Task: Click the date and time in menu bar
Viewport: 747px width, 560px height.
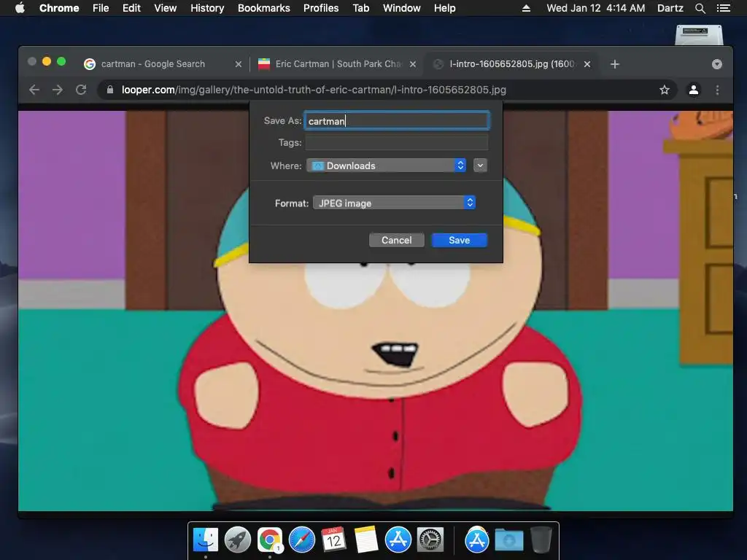Action: (595, 8)
